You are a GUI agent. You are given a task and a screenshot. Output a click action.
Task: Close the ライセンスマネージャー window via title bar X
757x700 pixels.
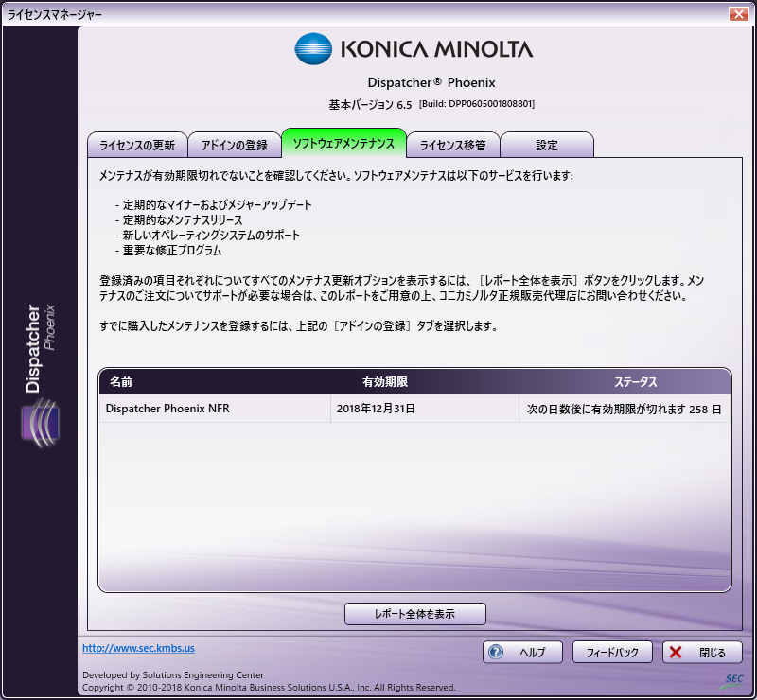tap(739, 14)
